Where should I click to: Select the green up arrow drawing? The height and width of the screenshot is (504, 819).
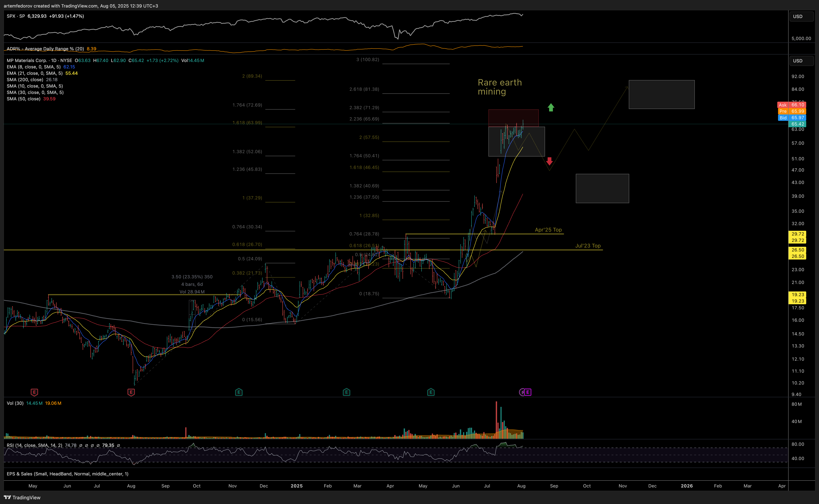[x=551, y=107]
